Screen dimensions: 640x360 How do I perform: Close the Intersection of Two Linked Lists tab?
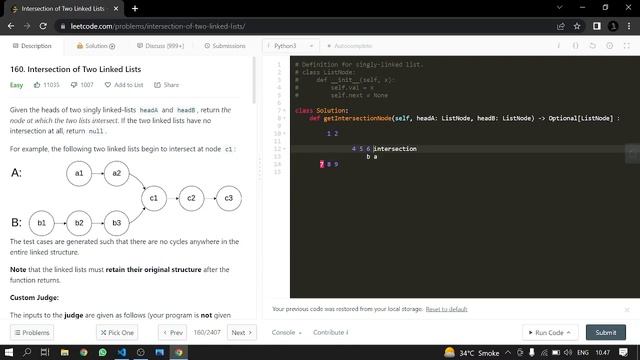tap(116, 9)
